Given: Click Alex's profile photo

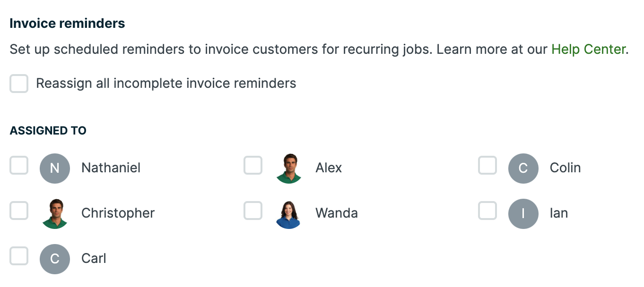Looking at the screenshot, I should pos(289,169).
